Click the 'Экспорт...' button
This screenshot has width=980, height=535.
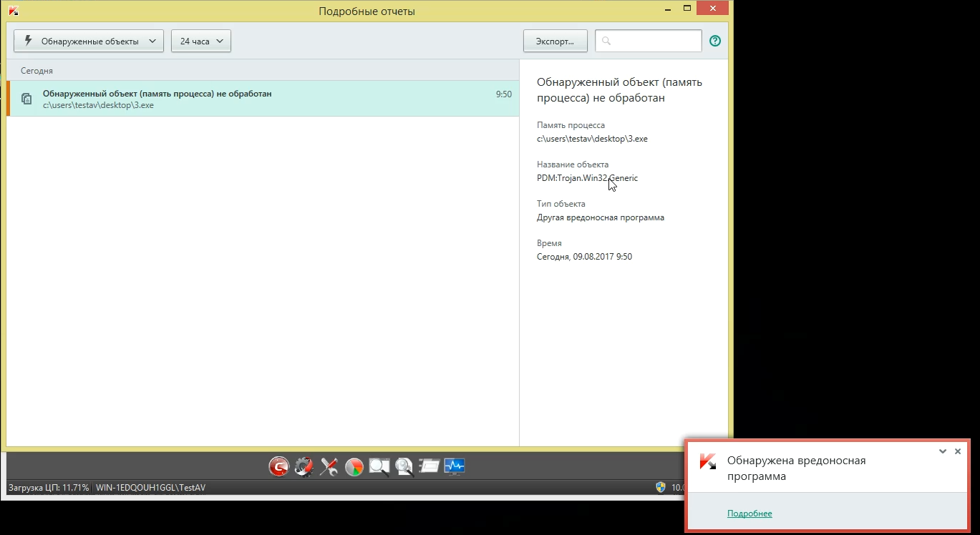coord(556,41)
